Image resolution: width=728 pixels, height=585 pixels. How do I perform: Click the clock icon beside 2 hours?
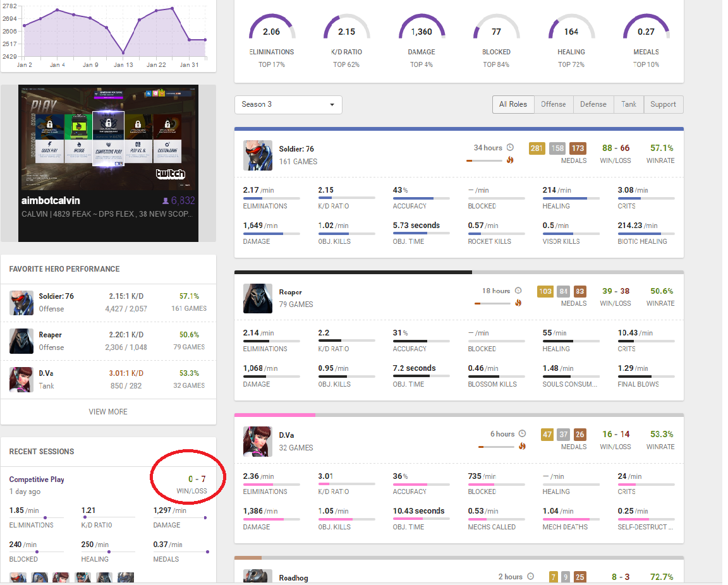(531, 576)
